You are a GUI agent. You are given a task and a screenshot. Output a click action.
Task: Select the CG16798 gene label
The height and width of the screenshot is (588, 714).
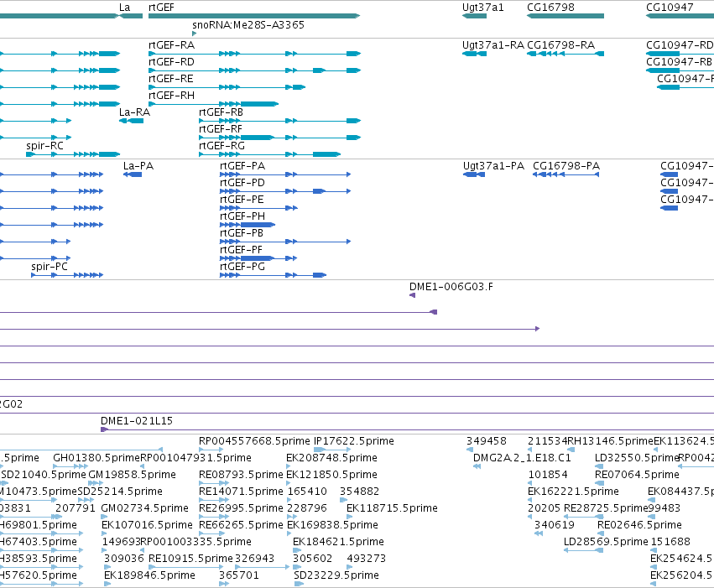tap(550, 8)
